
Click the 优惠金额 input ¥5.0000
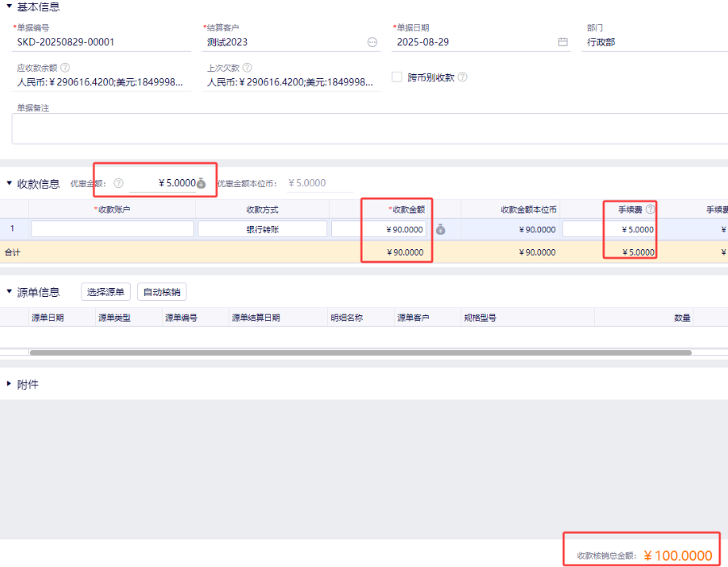[163, 183]
